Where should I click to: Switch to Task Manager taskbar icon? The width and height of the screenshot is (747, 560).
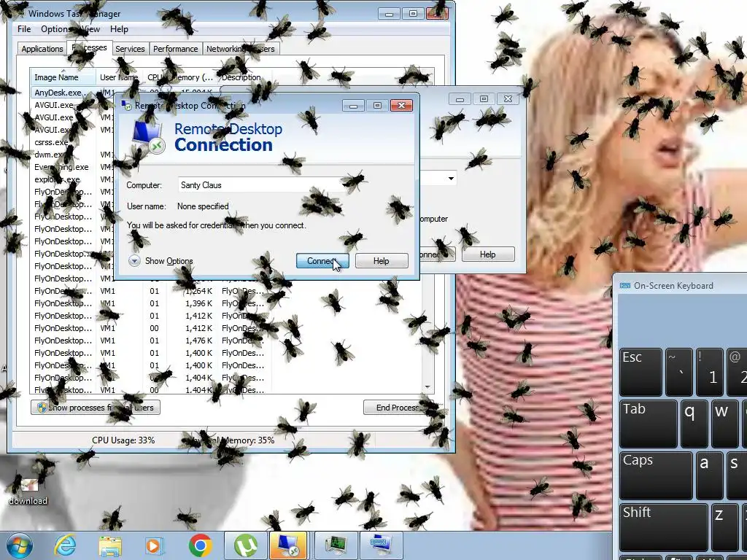tap(337, 545)
